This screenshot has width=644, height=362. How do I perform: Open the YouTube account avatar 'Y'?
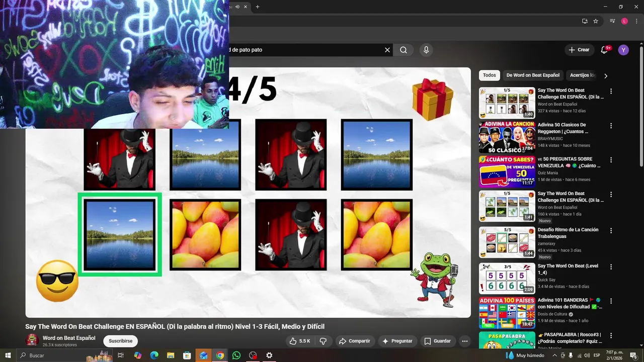pyautogui.click(x=623, y=50)
